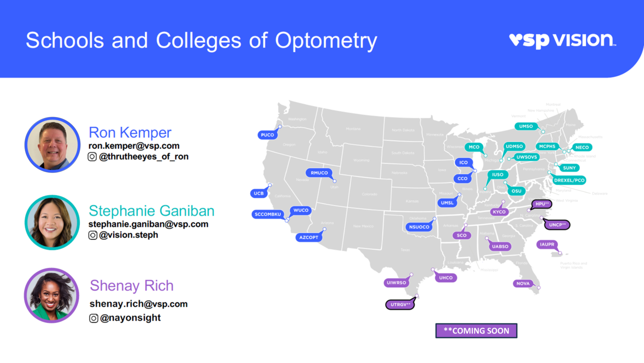Viewport: 644px width, 363px height.
Task: Click the Schools and Colleges of Optometry title
Action: click(201, 40)
